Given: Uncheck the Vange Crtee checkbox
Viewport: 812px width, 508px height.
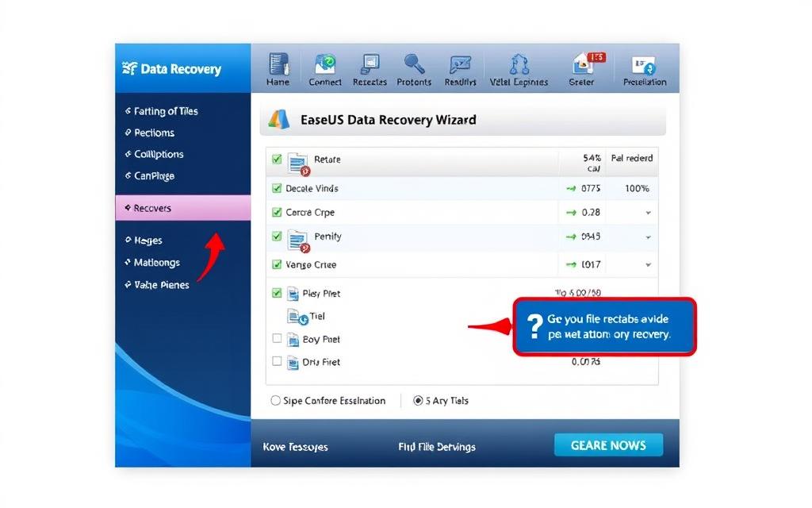Looking at the screenshot, I should pyautogui.click(x=277, y=264).
